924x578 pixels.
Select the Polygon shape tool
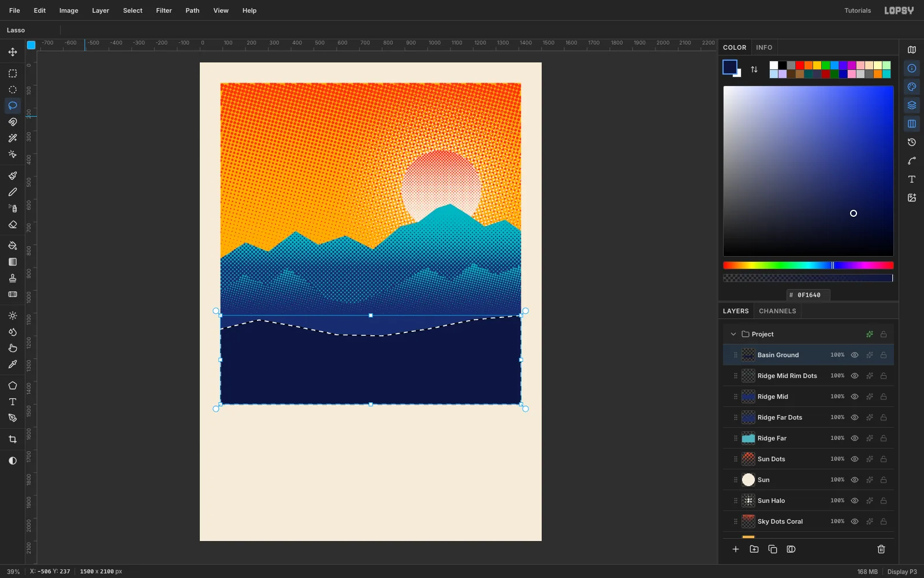[13, 386]
